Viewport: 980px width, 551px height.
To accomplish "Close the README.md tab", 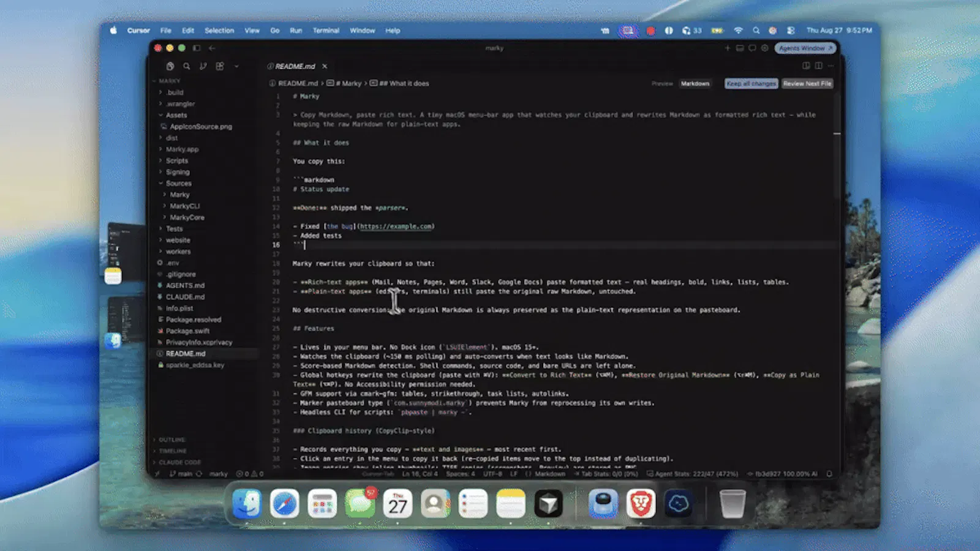I will pyautogui.click(x=325, y=66).
